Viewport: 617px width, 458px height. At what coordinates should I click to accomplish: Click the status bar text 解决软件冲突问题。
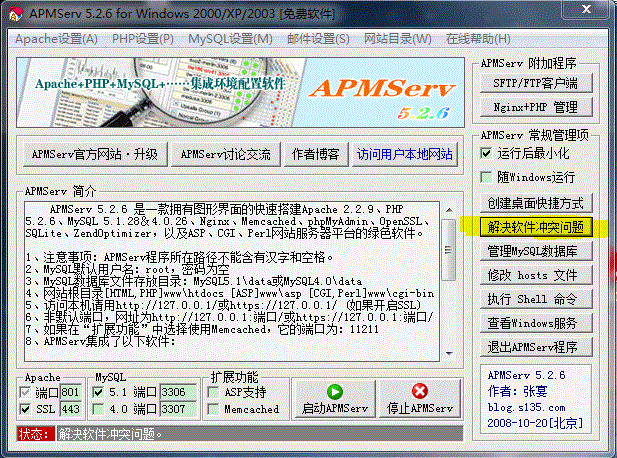[110, 434]
